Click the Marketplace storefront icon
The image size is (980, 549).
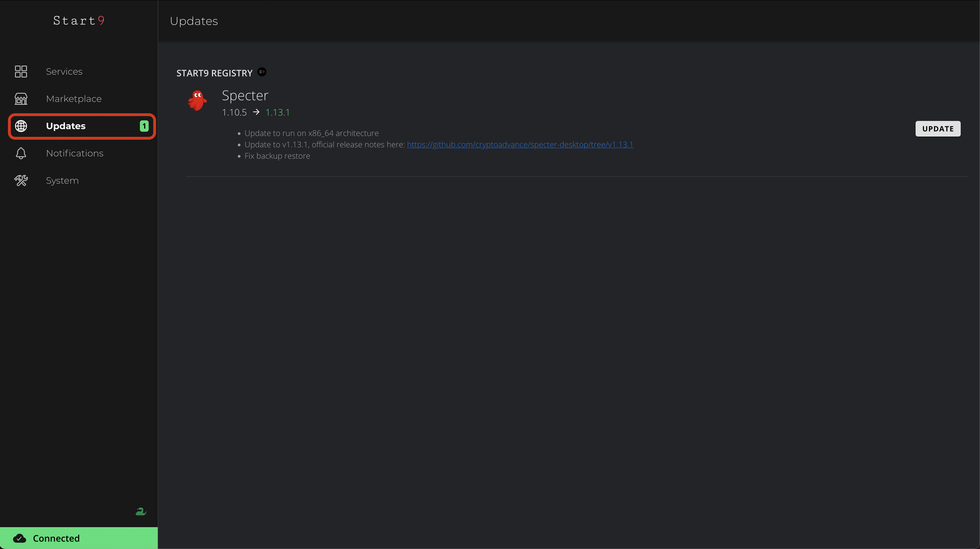21,99
